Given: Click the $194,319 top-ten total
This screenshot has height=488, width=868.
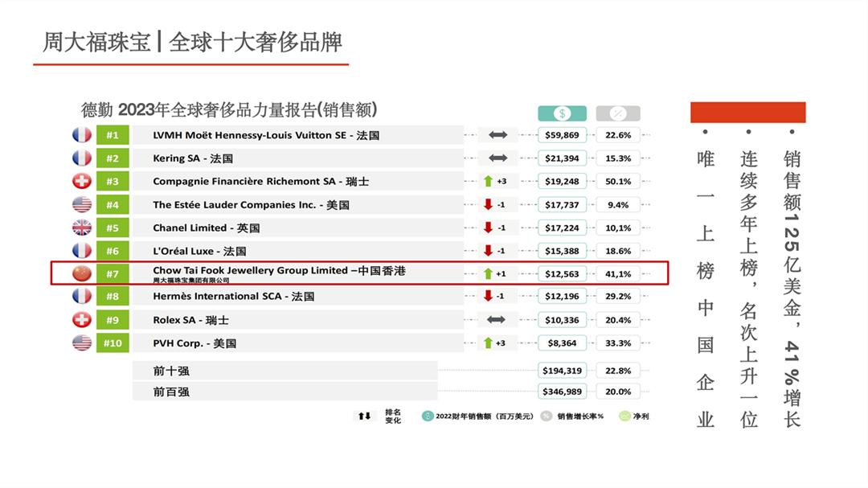Looking at the screenshot, I should pyautogui.click(x=562, y=371).
